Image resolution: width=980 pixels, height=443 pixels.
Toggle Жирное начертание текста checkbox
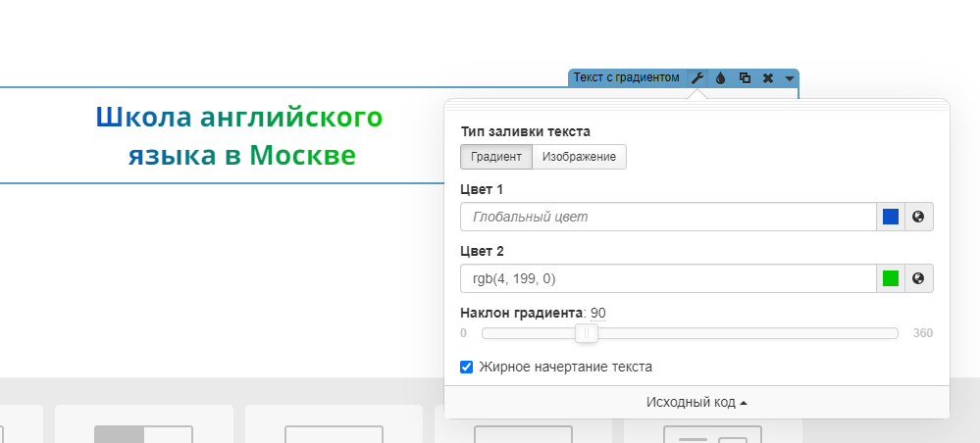(467, 367)
